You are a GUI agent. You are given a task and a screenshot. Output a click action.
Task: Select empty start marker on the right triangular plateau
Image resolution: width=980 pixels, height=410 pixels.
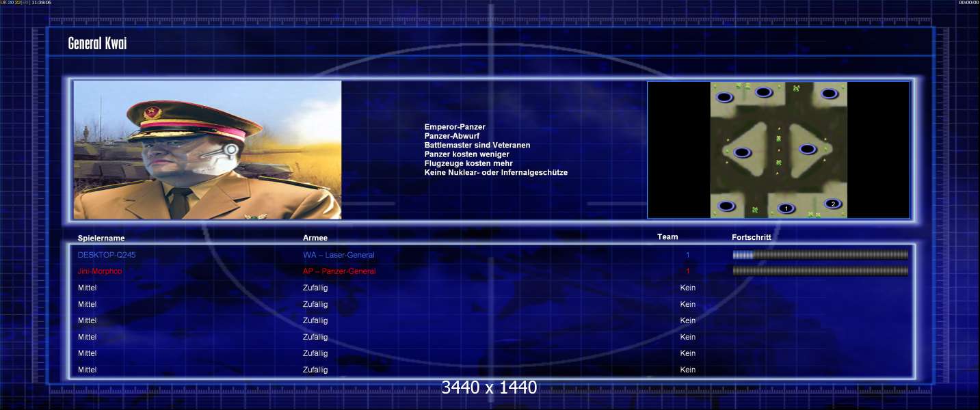click(808, 149)
